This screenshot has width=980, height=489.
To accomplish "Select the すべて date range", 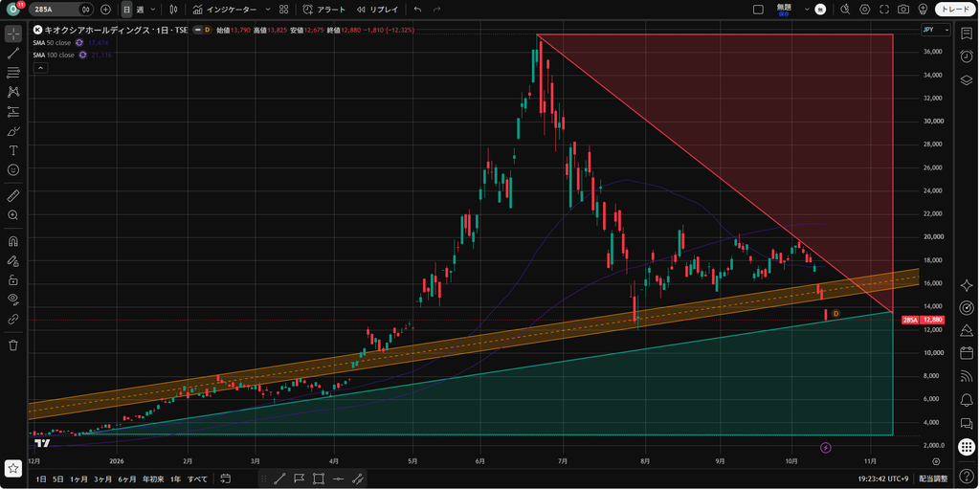I will click(x=197, y=479).
